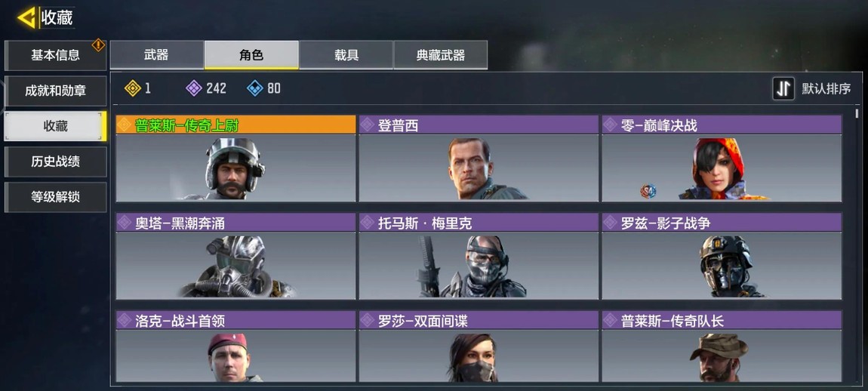Viewport: 868px width, 391px height.
Task: Click the yellow back arrow icon
Action: [26, 17]
